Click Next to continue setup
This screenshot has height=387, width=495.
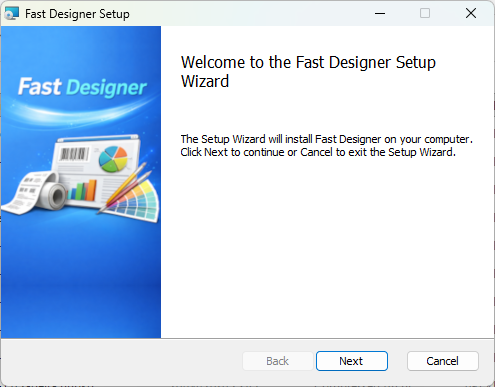[x=352, y=361]
